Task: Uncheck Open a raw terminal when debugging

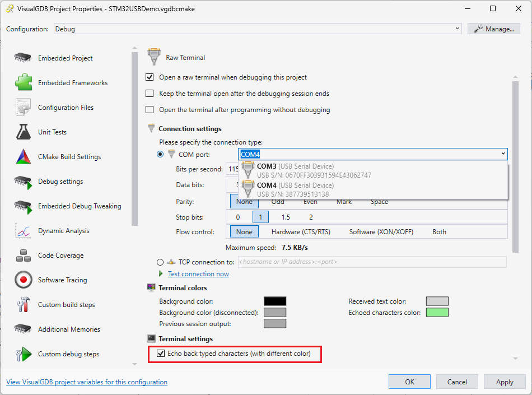Action: (x=150, y=77)
